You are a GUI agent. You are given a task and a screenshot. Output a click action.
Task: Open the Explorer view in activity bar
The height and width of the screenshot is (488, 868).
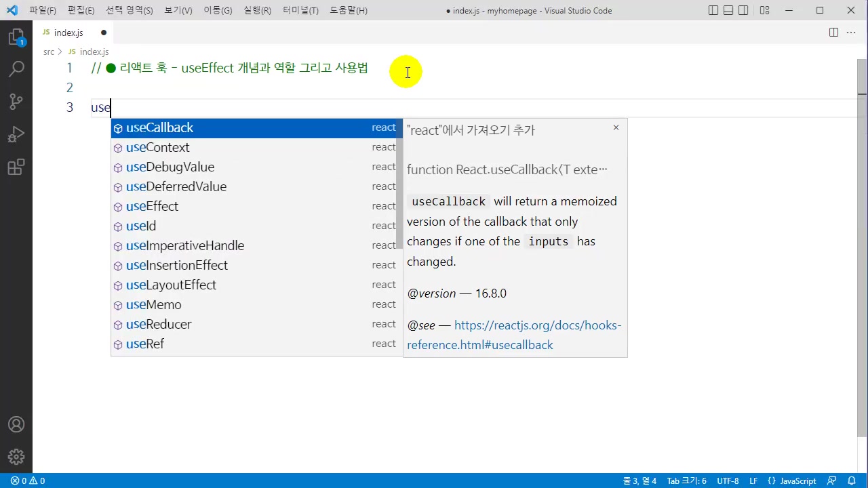tap(16, 37)
